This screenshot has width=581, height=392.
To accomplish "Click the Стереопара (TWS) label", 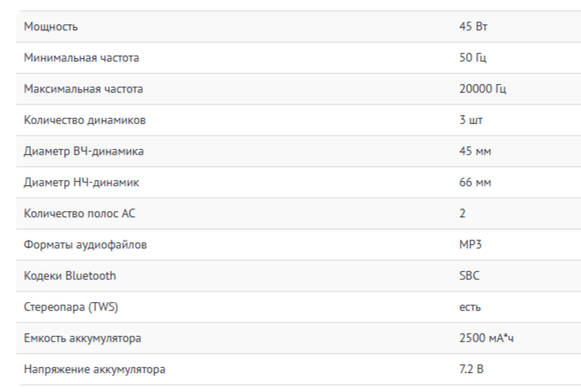I will point(71,307).
